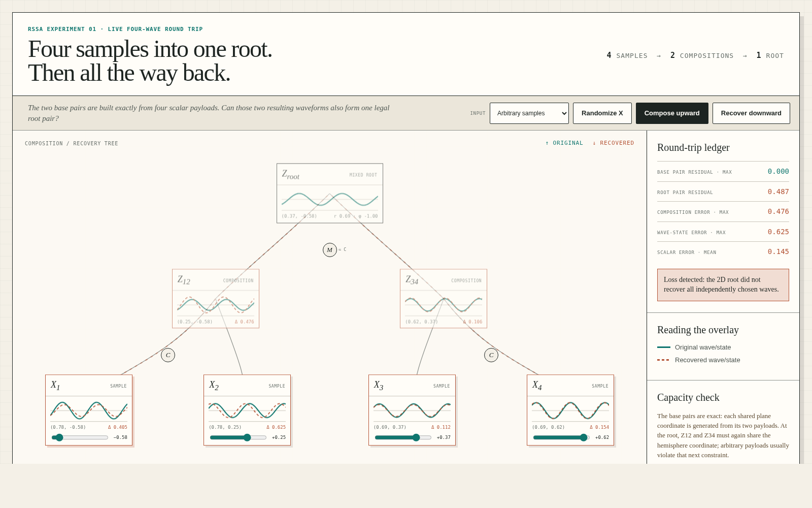Click the 4 SAMPLES counter in header

627,55
